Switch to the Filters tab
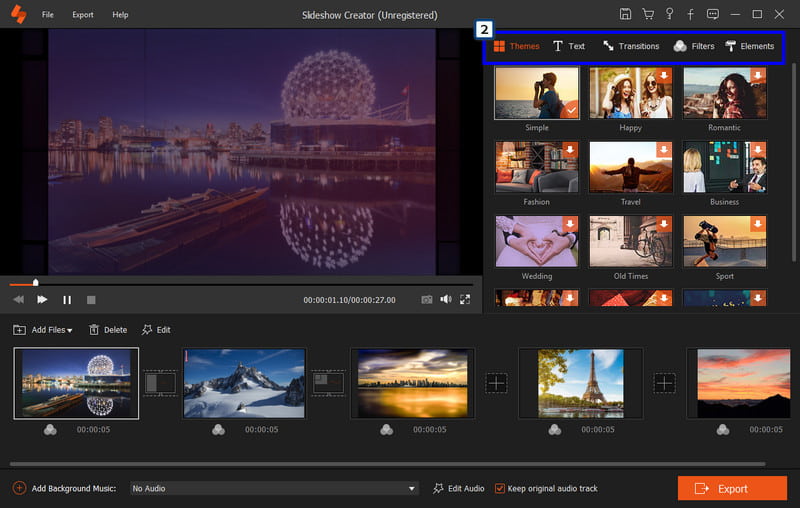 [x=694, y=46]
